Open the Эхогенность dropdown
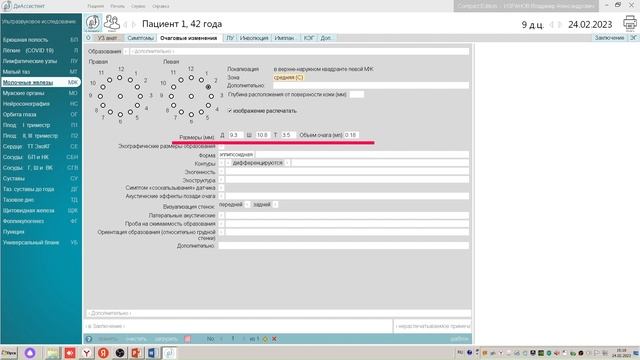The height and width of the screenshot is (360, 640). pos(222,172)
